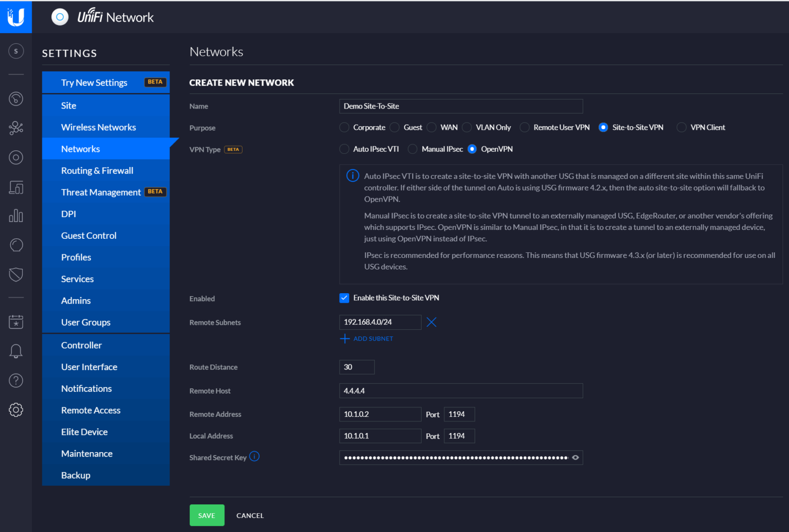Click the Remote Subnets input field
The image size is (789, 532).
pos(380,322)
